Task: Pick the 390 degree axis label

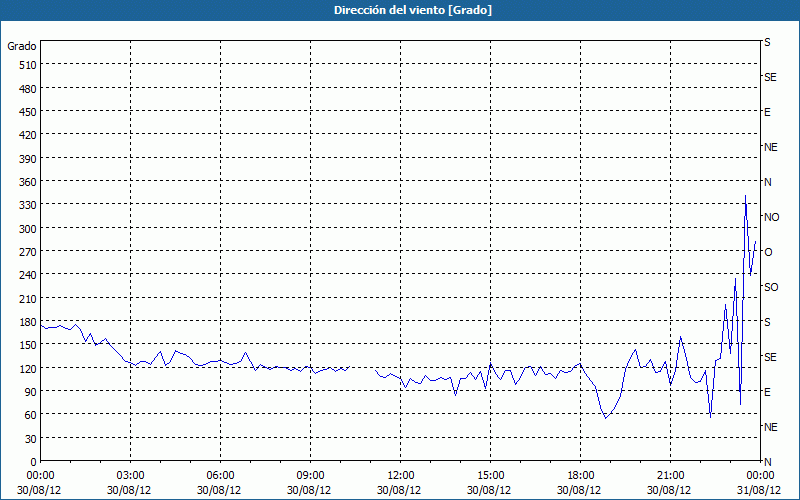Action: click(x=29, y=159)
